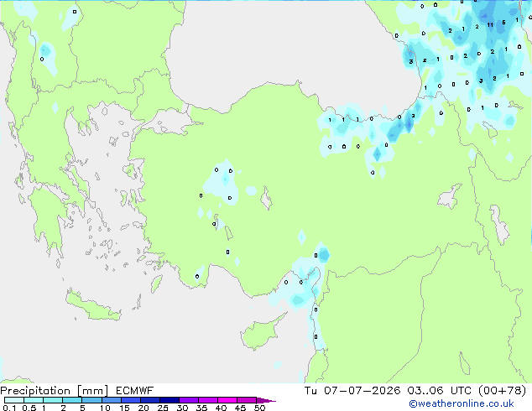This screenshot has height=411, width=532.
Task: Pick the legend swatch between 5 and 10
Action: pos(91,400)
